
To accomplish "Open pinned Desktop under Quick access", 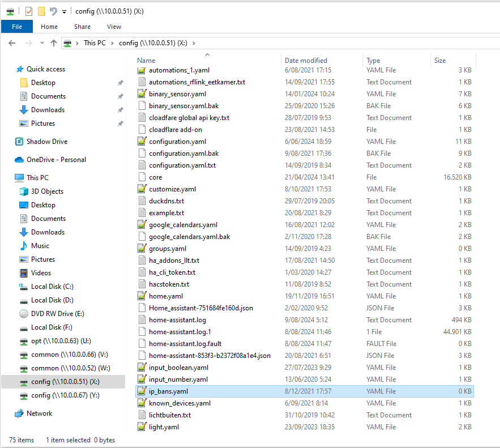I will click(x=43, y=83).
